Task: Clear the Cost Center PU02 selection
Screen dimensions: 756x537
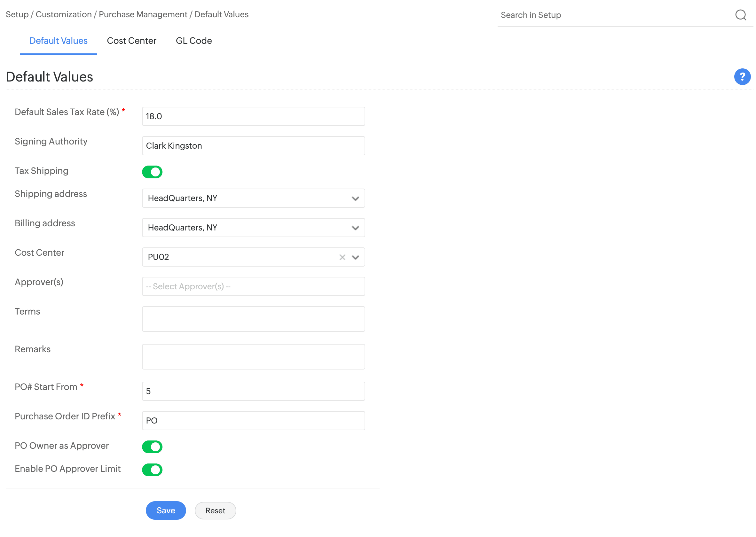Action: (342, 257)
